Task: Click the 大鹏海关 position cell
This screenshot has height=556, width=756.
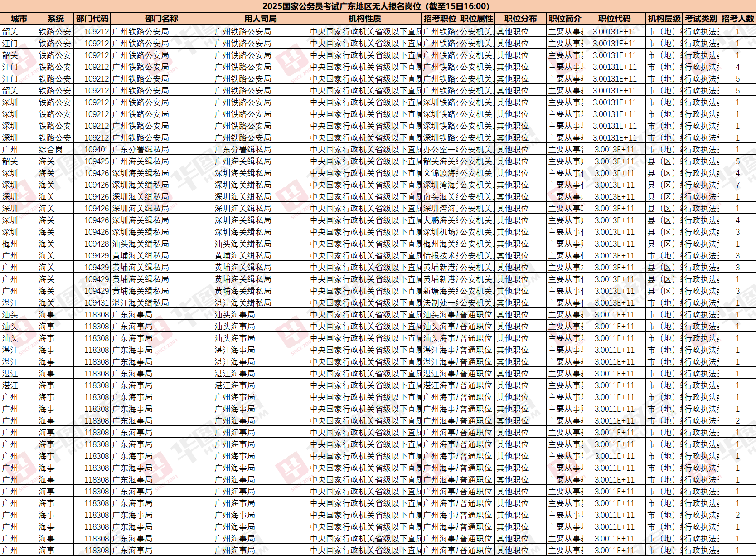Action: (440, 220)
